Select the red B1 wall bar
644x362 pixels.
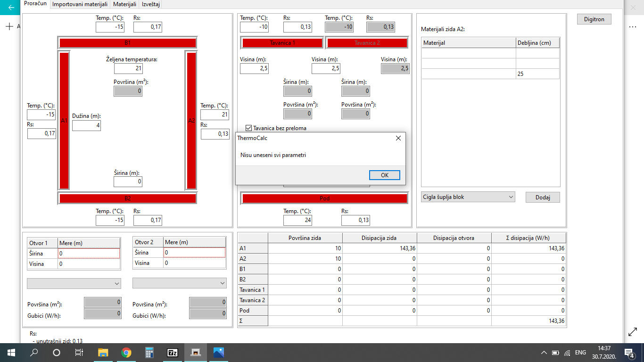pyautogui.click(x=127, y=43)
